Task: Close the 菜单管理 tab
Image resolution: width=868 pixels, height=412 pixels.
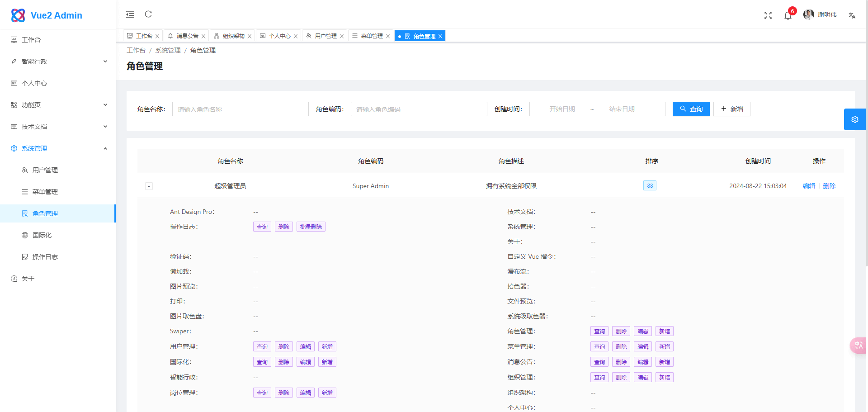Action: pos(388,36)
